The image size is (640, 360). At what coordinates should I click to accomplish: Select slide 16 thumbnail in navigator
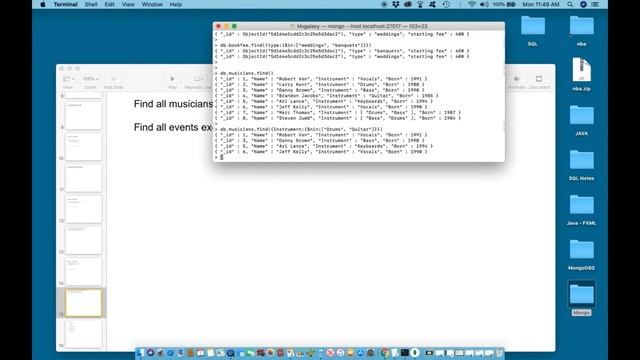point(83,334)
